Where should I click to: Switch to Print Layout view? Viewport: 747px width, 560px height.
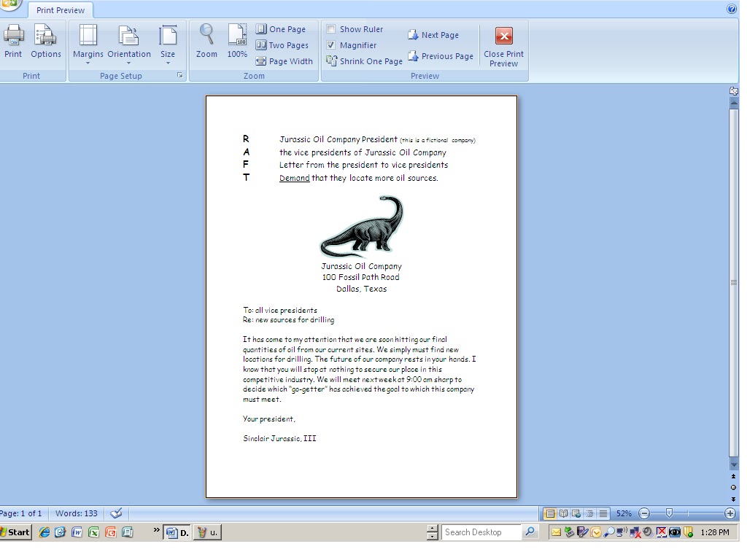pyautogui.click(x=550, y=513)
